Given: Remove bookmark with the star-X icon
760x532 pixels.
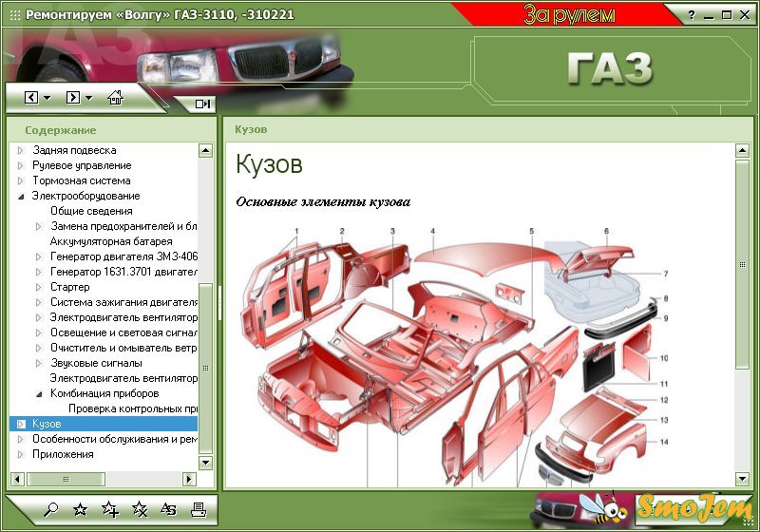Looking at the screenshot, I should (140, 510).
